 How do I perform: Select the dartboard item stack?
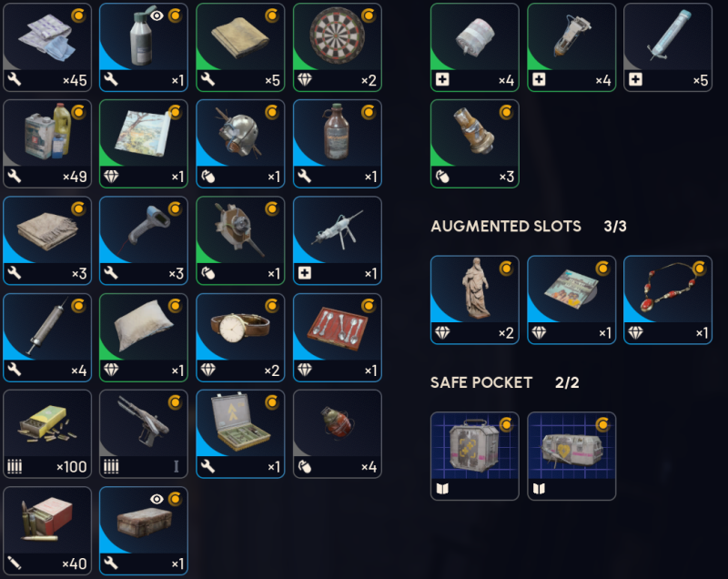click(x=338, y=47)
